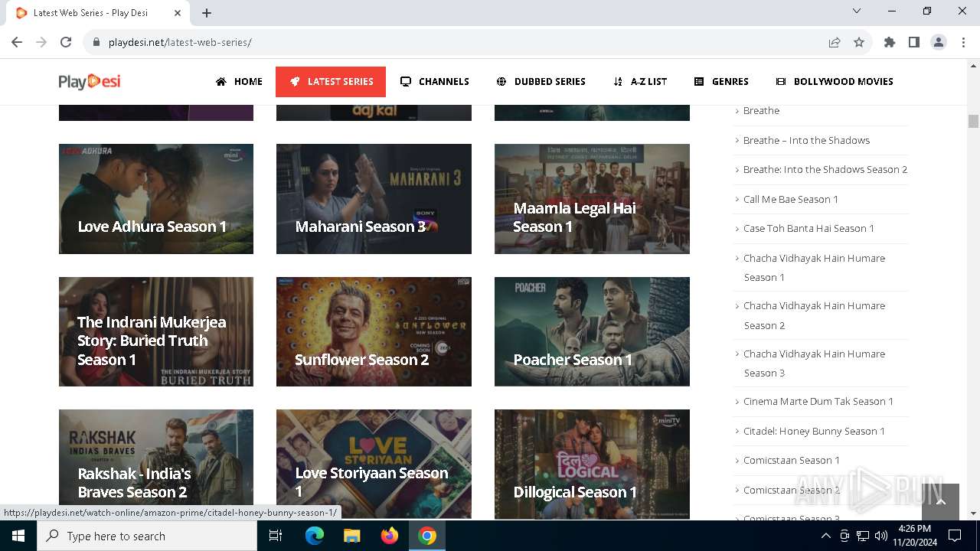Open The Indrani Mukerjea Story card
The height and width of the screenshot is (551, 980).
pyautogui.click(x=156, y=331)
